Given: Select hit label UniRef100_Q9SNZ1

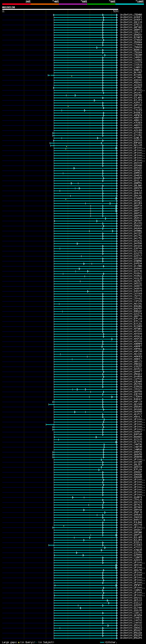Looking at the screenshot, I should point(131,171).
